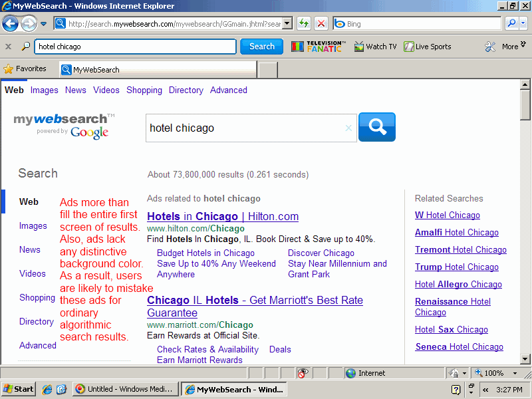Open Watch TV in the toolbar
Screen dimensions: 532x399
pyautogui.click(x=375, y=47)
